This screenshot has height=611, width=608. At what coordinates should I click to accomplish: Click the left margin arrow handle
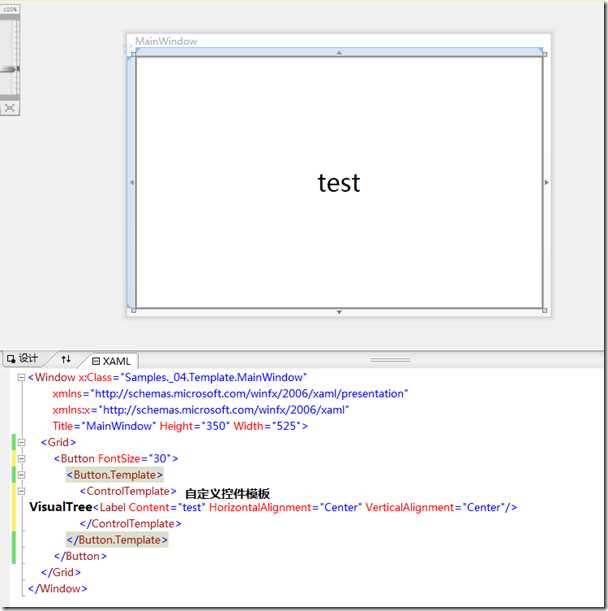tap(132, 182)
